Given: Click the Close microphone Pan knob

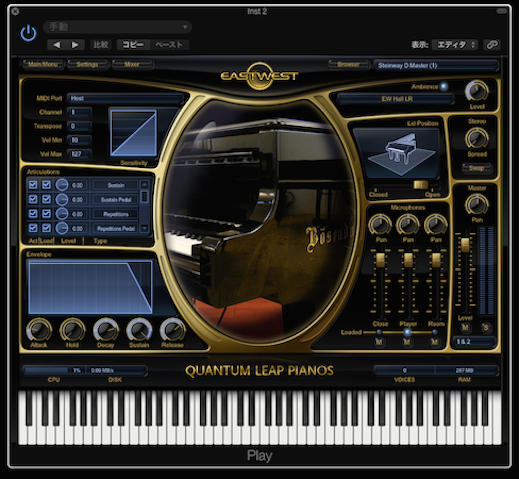Looking at the screenshot, I should click(380, 224).
